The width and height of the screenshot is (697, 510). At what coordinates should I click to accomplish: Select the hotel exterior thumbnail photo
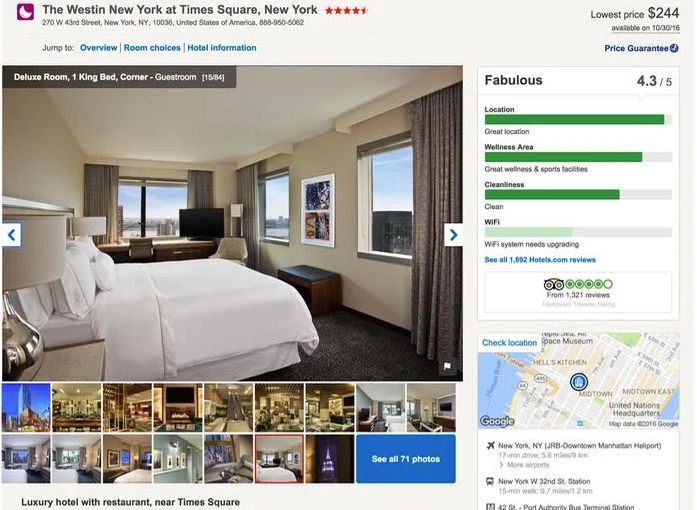click(x=26, y=408)
